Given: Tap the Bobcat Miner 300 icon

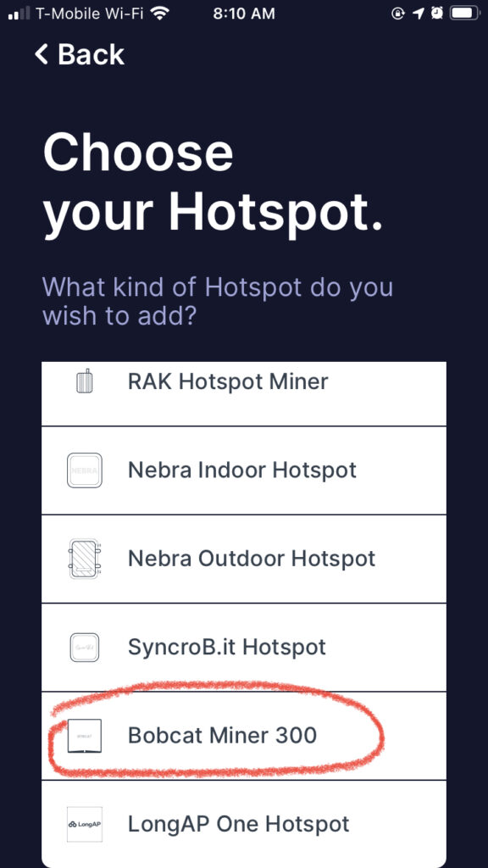Looking at the screenshot, I should [84, 735].
